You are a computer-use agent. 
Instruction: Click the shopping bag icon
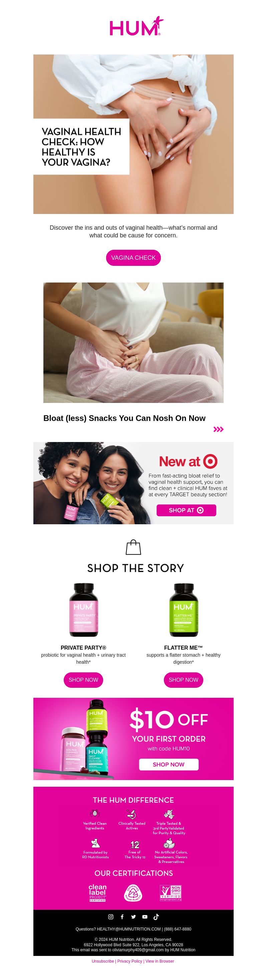(133, 547)
